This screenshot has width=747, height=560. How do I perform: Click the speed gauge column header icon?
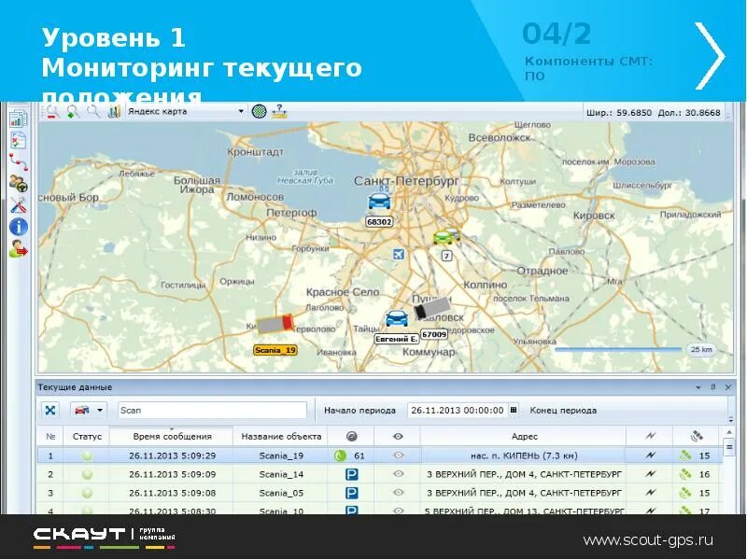pos(351,436)
